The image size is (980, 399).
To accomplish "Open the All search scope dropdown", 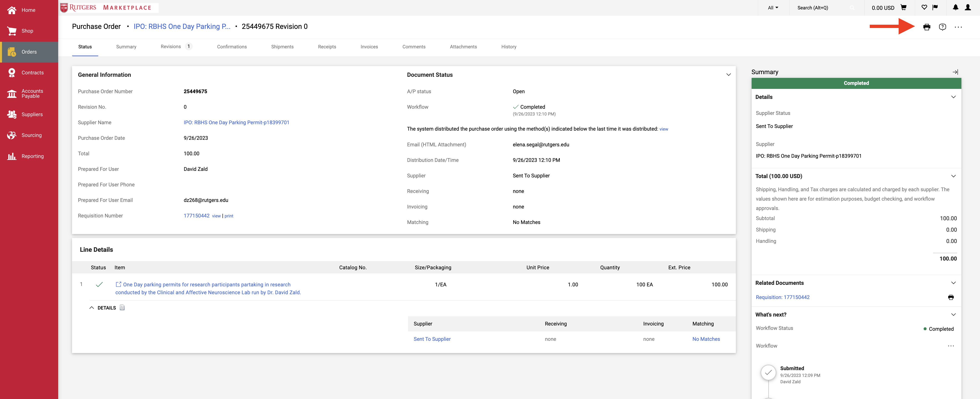I will click(773, 8).
